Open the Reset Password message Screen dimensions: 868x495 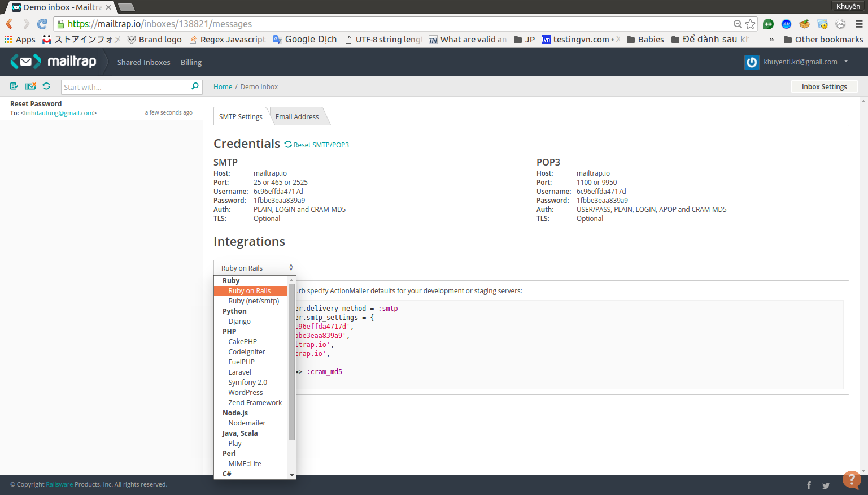pyautogui.click(x=102, y=108)
